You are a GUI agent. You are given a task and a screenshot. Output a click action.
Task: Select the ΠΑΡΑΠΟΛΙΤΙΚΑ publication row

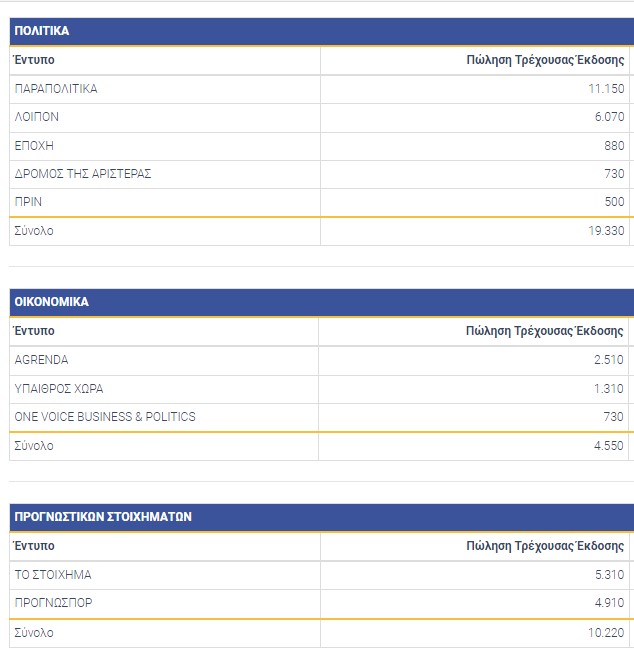[x=56, y=89]
